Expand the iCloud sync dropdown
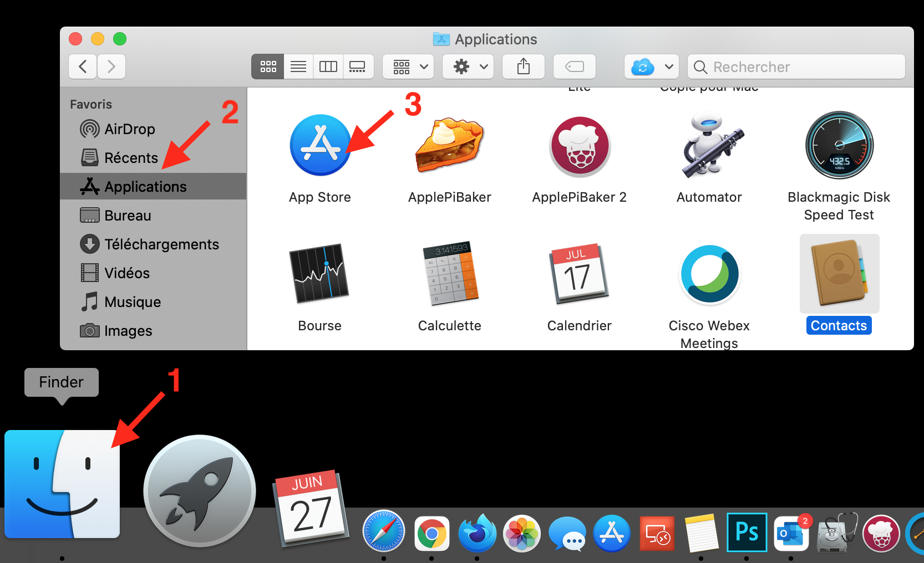 tap(651, 66)
